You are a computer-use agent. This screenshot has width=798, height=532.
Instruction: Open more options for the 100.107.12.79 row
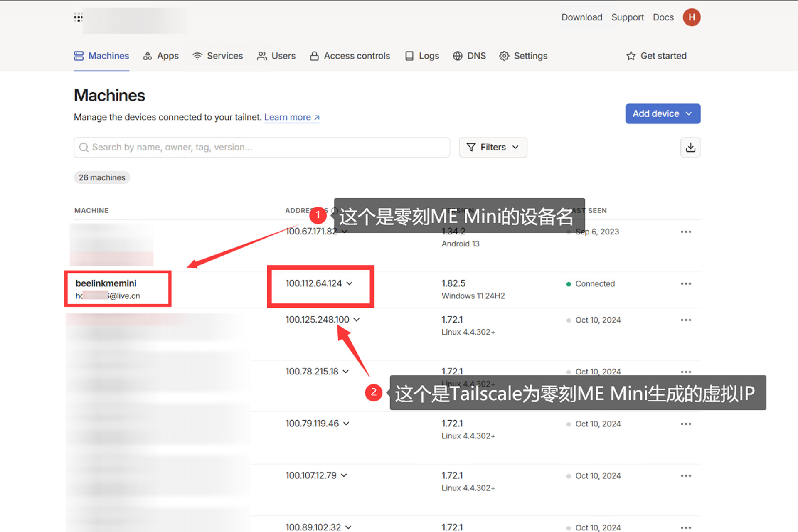click(x=686, y=476)
